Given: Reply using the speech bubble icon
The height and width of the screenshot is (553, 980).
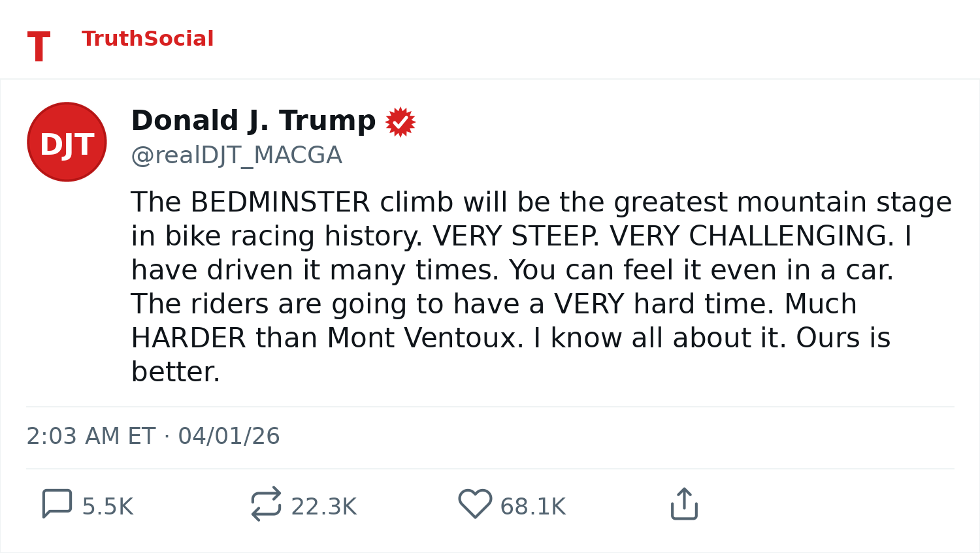Looking at the screenshot, I should [x=57, y=504].
